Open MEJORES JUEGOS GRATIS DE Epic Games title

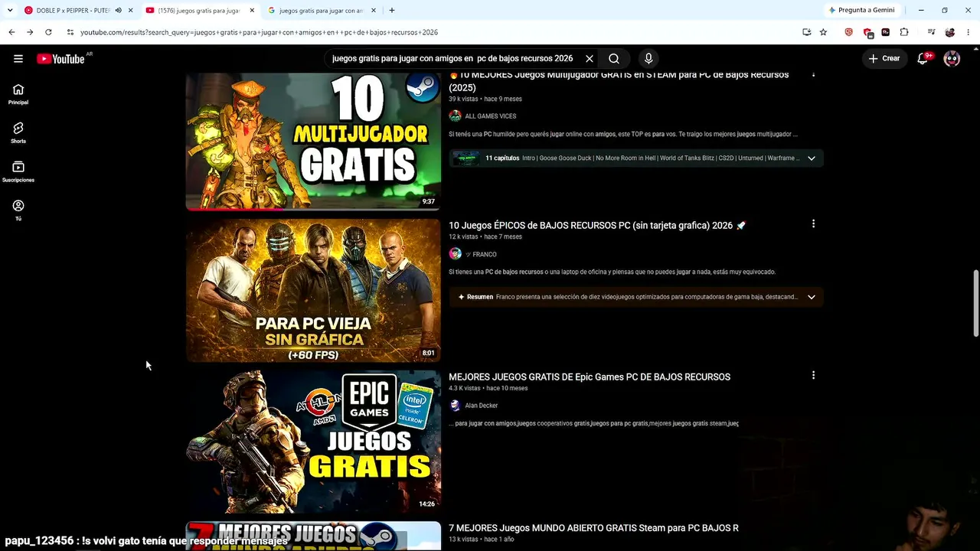[590, 377]
